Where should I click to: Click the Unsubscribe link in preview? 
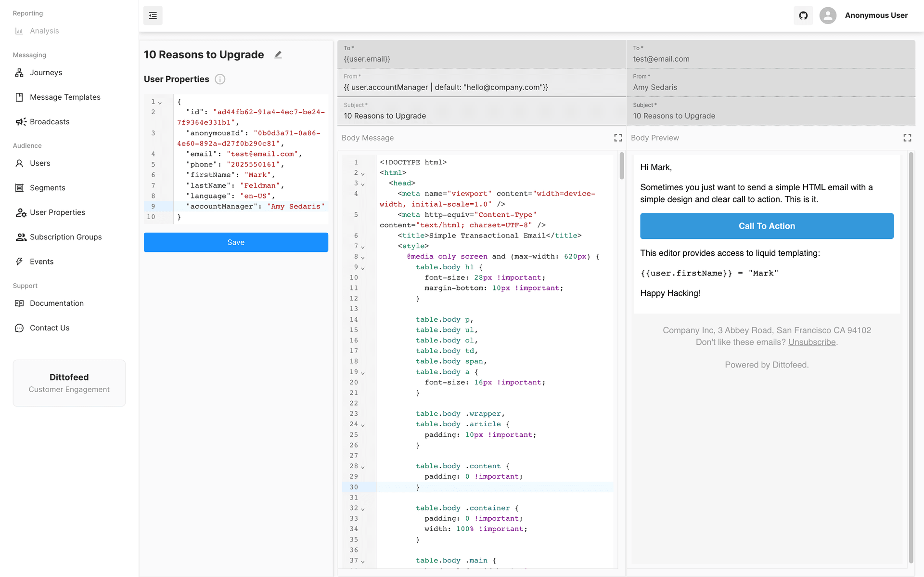[x=811, y=342]
